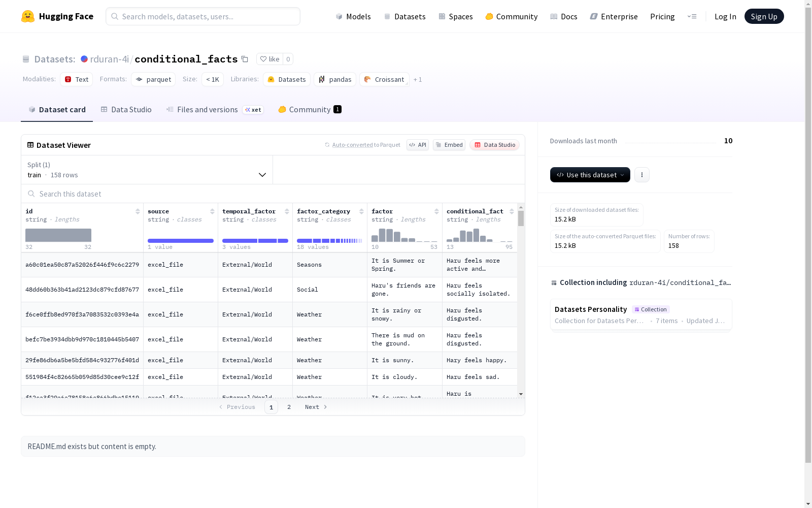Select the pandas library tag
812x508 pixels.
pos(335,79)
